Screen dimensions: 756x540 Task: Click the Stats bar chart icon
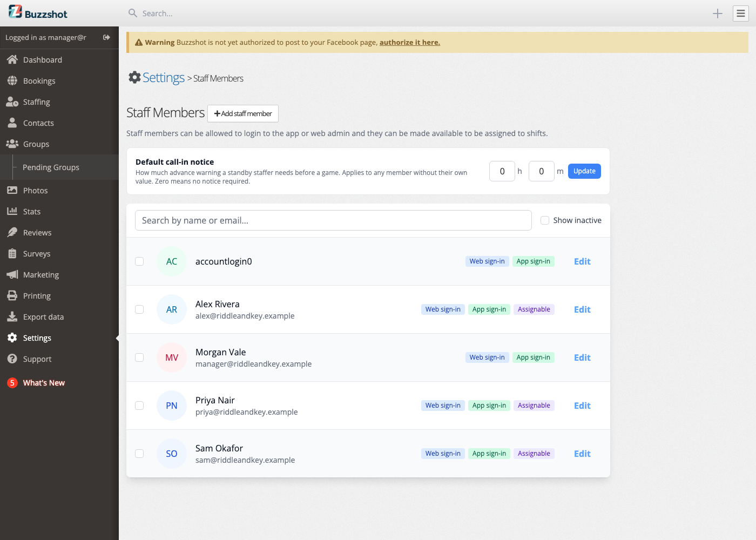[x=12, y=211]
